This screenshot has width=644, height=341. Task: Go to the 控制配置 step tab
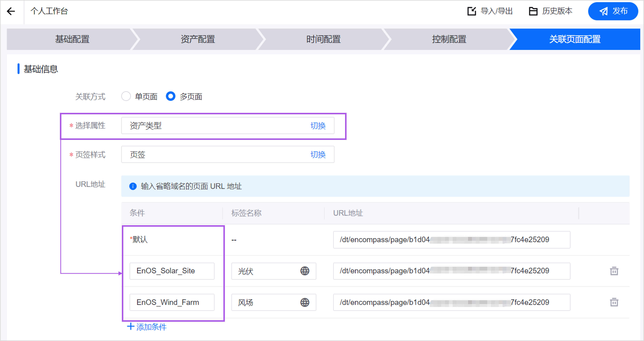[x=449, y=39]
